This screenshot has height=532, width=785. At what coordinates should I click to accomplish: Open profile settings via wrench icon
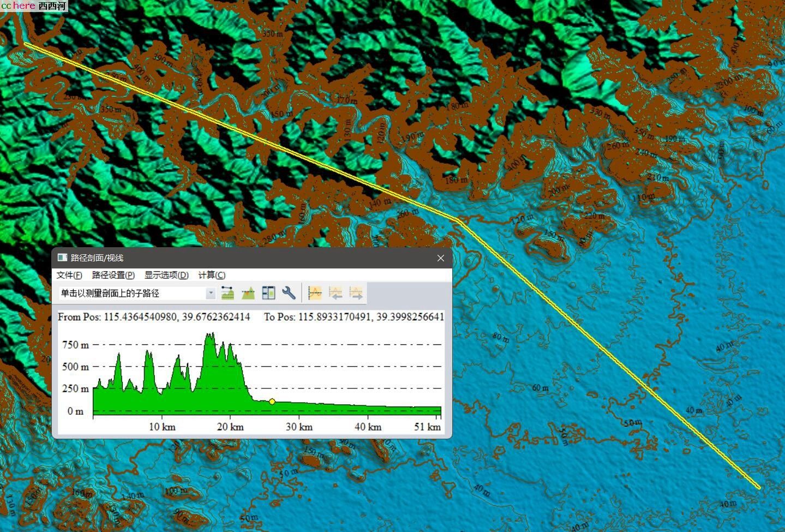coord(289,293)
